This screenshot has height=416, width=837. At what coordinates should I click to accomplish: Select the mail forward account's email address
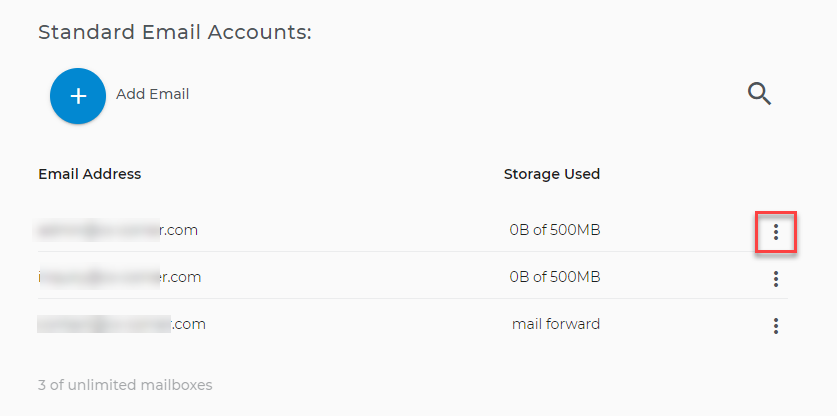point(121,324)
